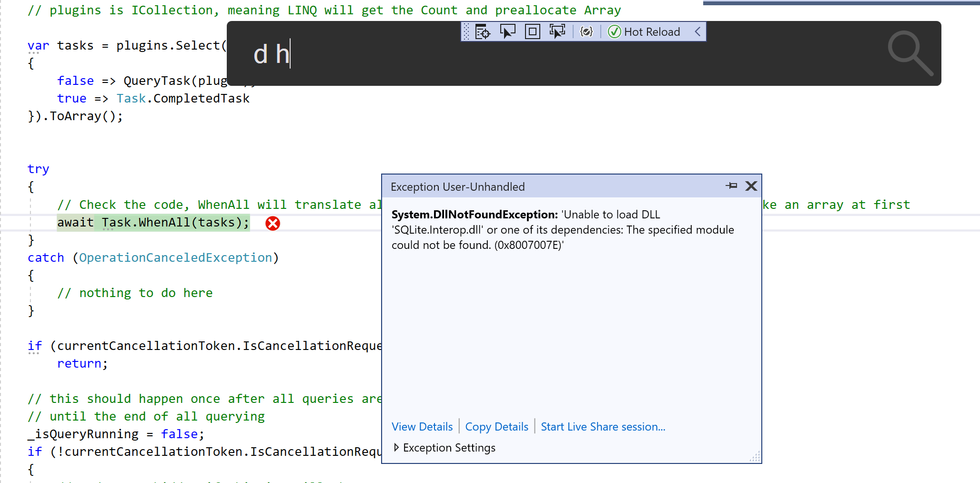Collapse the in-app debug toolbar with the chevron
This screenshot has width=980, height=483.
[x=697, y=32]
